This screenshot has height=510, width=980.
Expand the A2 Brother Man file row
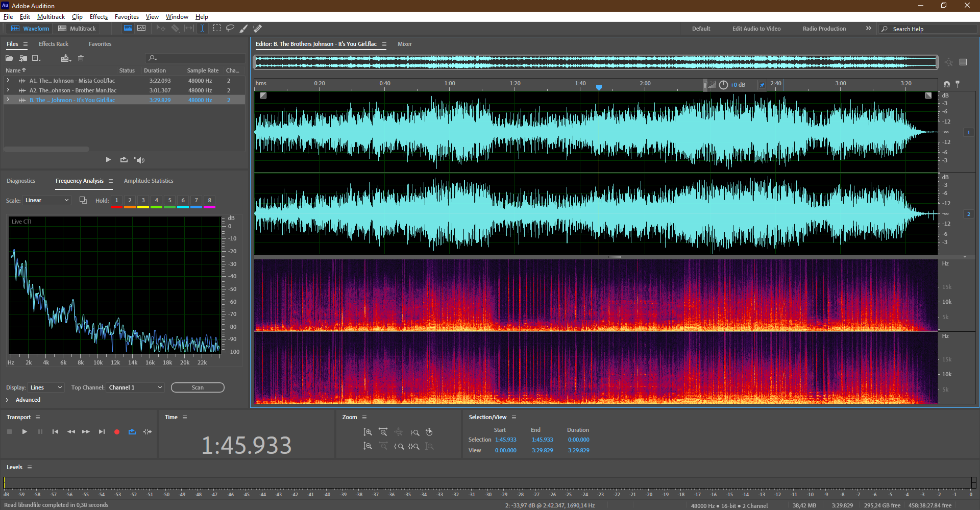(x=8, y=90)
